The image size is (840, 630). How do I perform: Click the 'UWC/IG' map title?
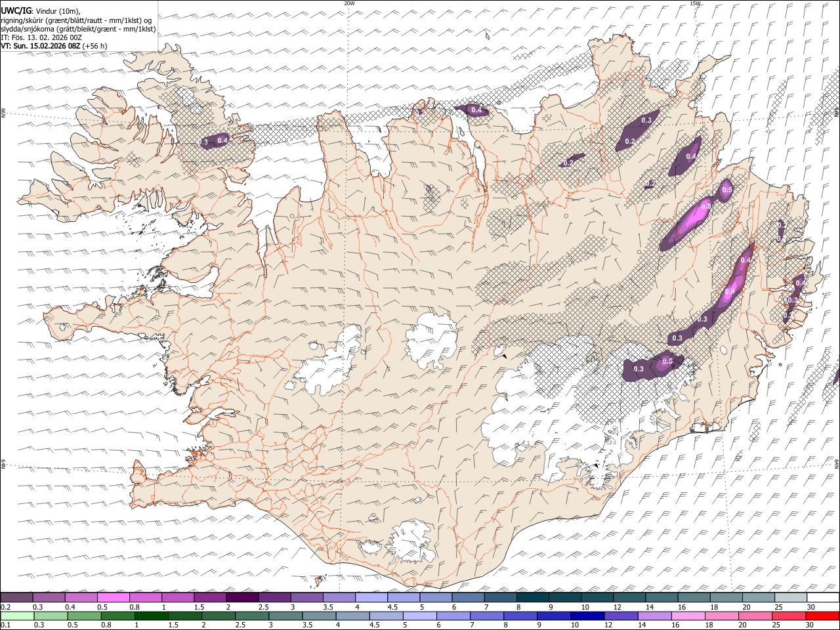click(16, 10)
